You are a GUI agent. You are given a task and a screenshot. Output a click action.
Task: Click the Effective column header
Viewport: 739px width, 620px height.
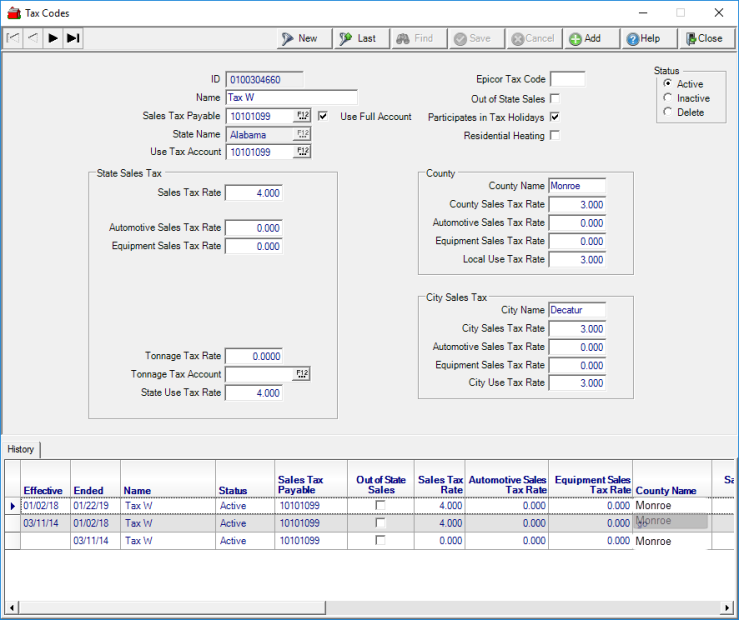click(x=44, y=490)
